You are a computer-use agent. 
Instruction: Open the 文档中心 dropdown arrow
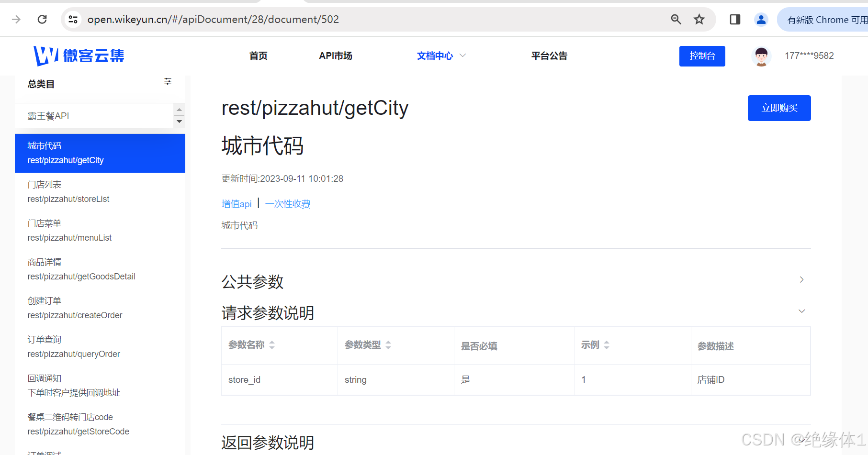463,55
